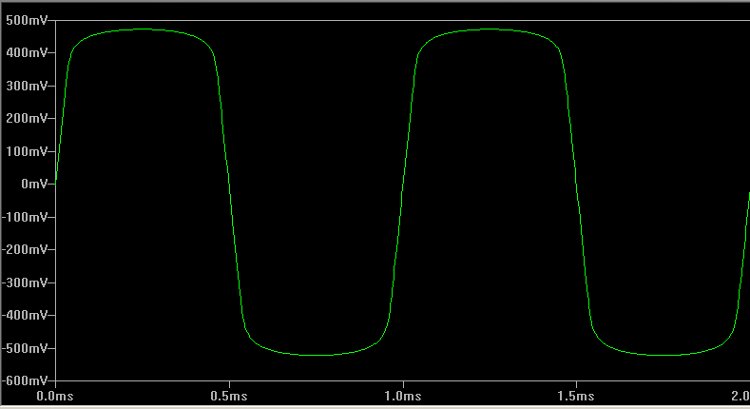Screen dimensions: 750x409
Task: Click the first positive peak of green trace
Action: pyautogui.click(x=142, y=29)
